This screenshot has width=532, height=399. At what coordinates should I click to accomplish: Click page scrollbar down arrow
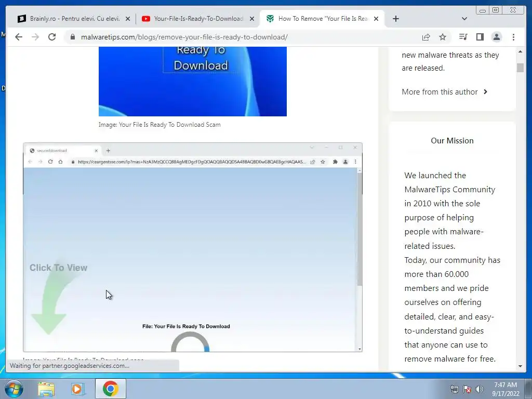(x=520, y=366)
